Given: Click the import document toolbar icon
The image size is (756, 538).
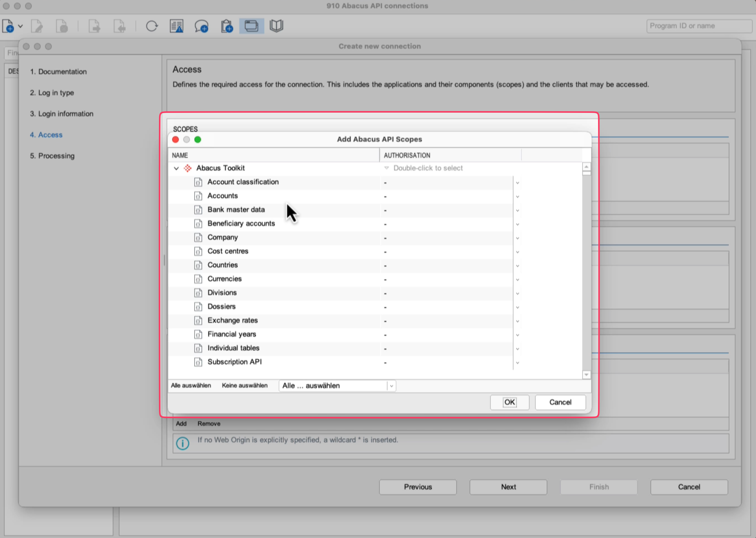Looking at the screenshot, I should (x=119, y=26).
